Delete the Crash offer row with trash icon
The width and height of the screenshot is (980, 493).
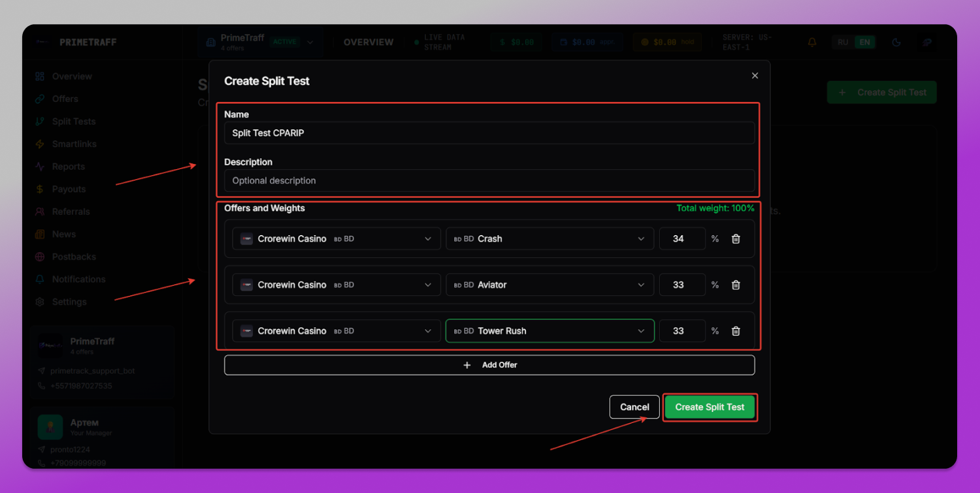(x=736, y=239)
